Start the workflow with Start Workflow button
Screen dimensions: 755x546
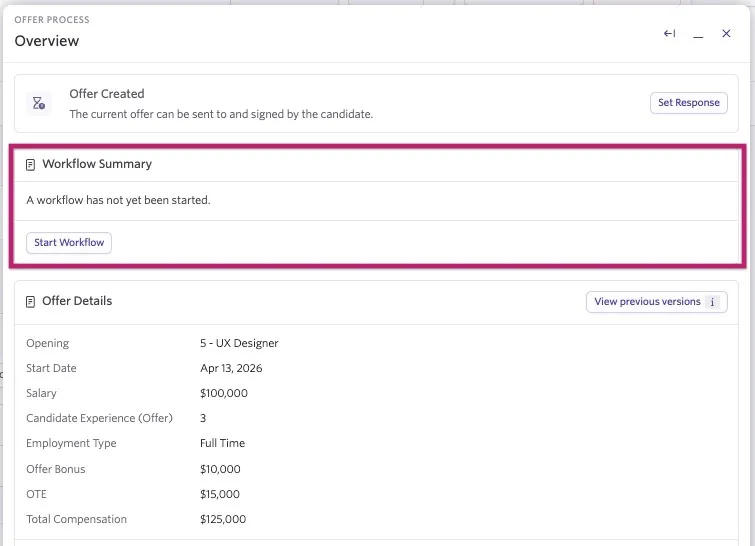pos(69,243)
